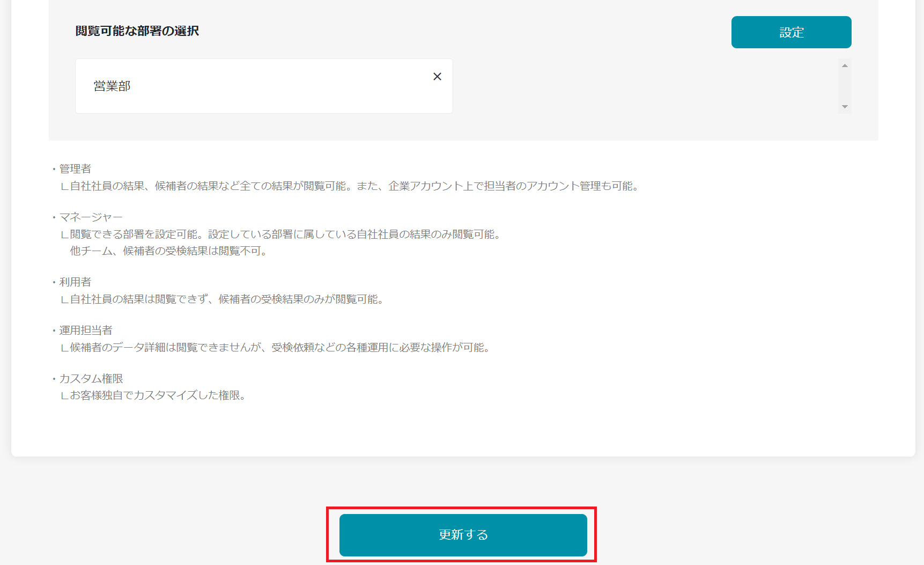Screen dimensions: 924x565
Task: Click the text お客様独自でカスタマイズした権限
Action: coord(157,395)
